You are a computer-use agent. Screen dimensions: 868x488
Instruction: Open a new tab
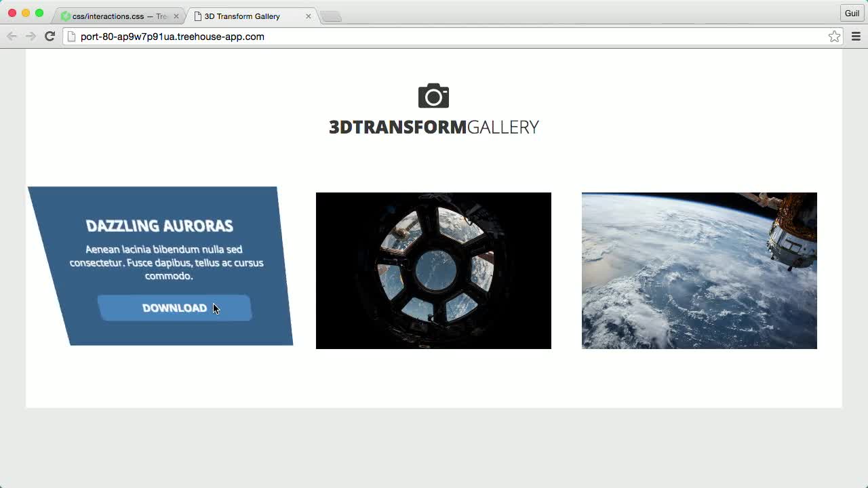click(331, 17)
